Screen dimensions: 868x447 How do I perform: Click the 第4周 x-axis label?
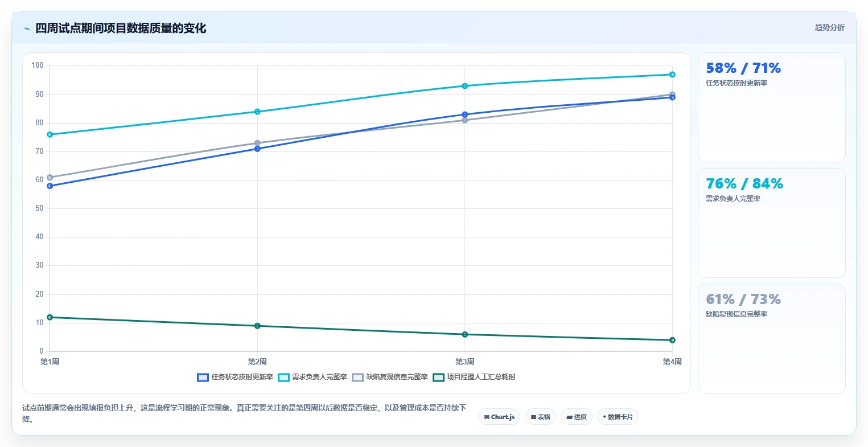[672, 362]
